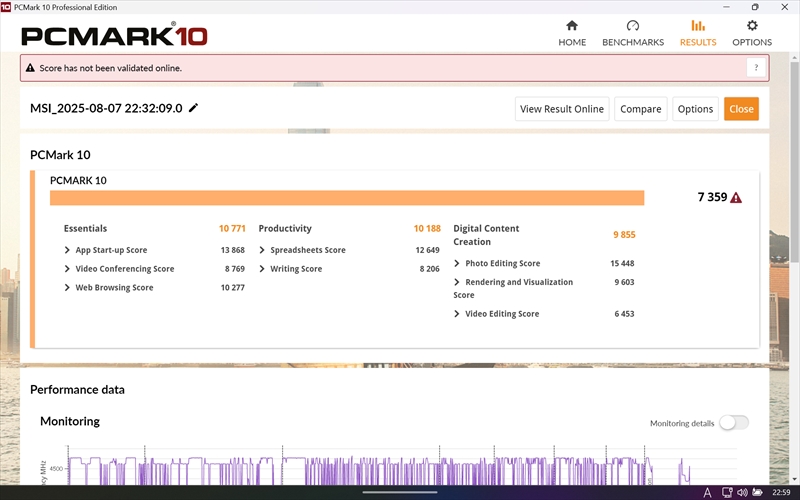Click the value 15 448
800x500 pixels.
click(x=622, y=263)
